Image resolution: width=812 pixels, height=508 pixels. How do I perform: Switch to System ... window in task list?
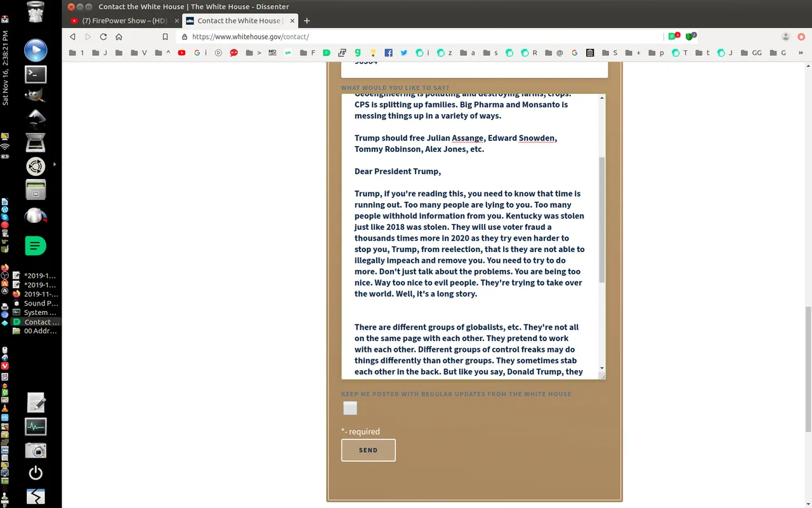[36, 312]
